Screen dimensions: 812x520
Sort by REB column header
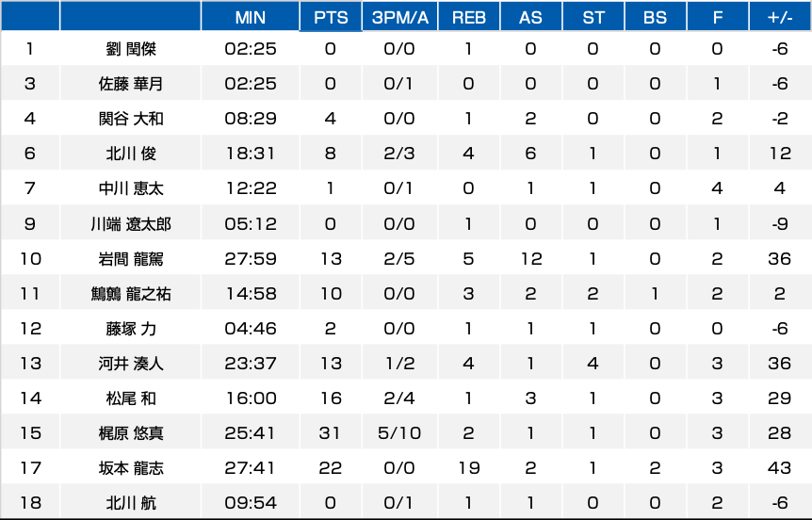click(469, 17)
